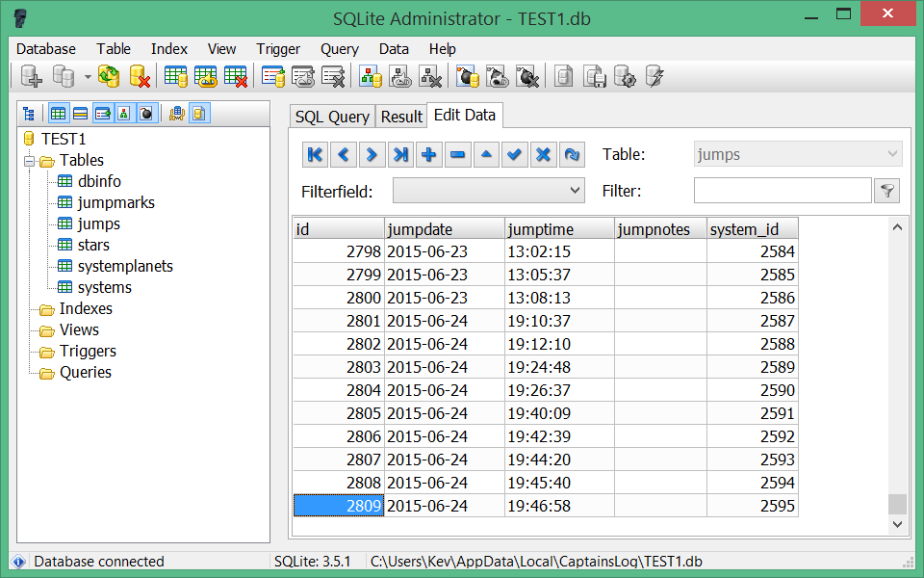Toggle the trigger bomb icon in left panel
Screen dimensions: 924x578
tap(146, 114)
